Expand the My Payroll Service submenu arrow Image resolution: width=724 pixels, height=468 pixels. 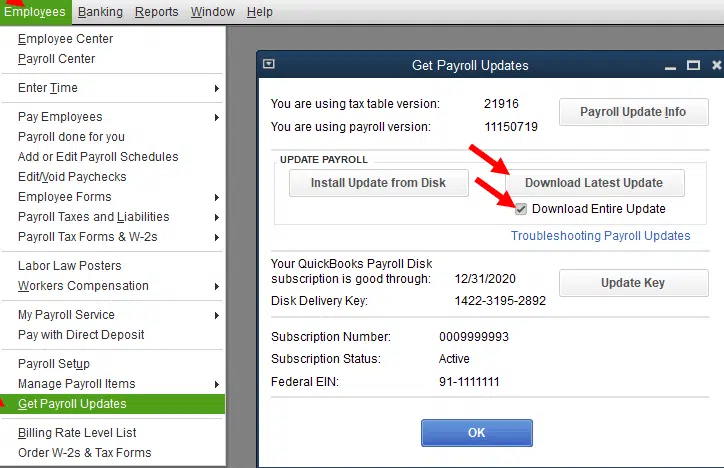tap(217, 316)
